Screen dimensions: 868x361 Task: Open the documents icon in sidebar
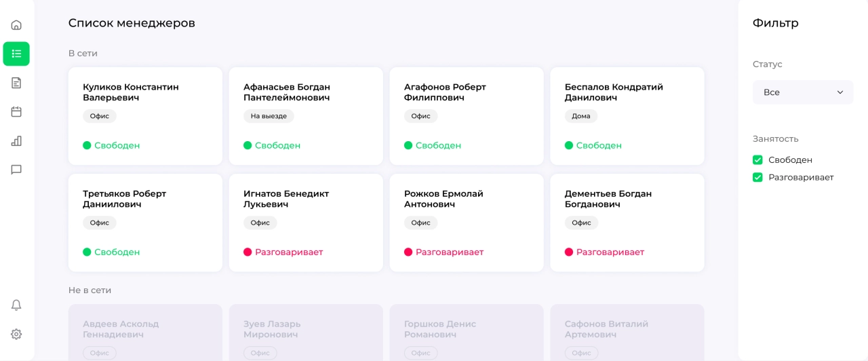tap(16, 83)
